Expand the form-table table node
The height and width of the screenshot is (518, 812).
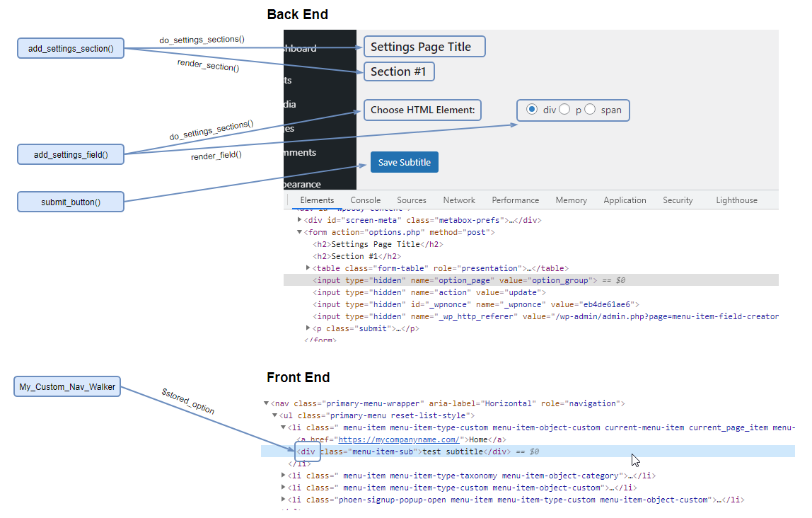[308, 267]
